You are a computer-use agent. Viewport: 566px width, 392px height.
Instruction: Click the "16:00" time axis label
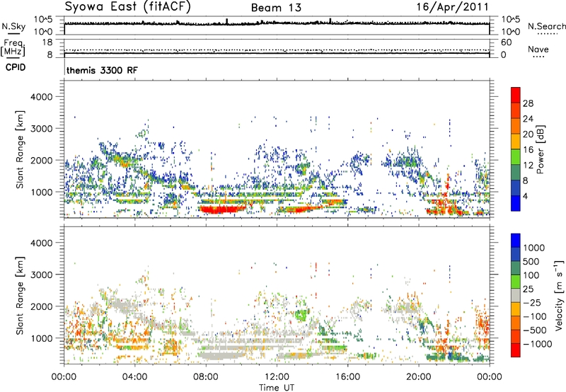(347, 377)
